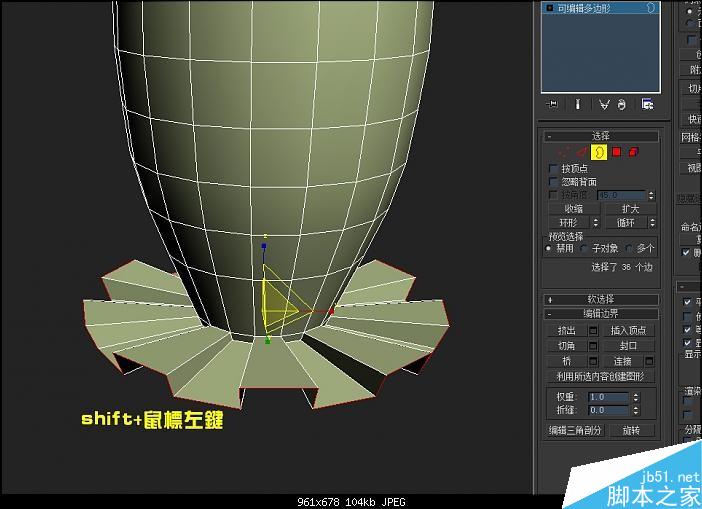
Task: Open settings box next to 挤出
Action: (x=593, y=331)
